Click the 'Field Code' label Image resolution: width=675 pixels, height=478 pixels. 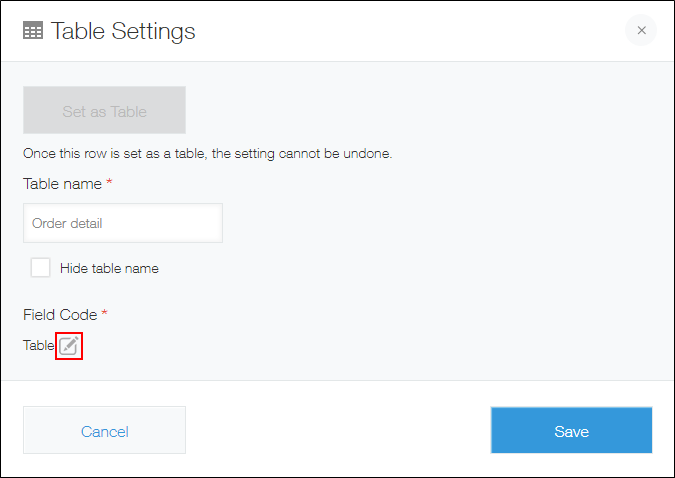click(60, 314)
